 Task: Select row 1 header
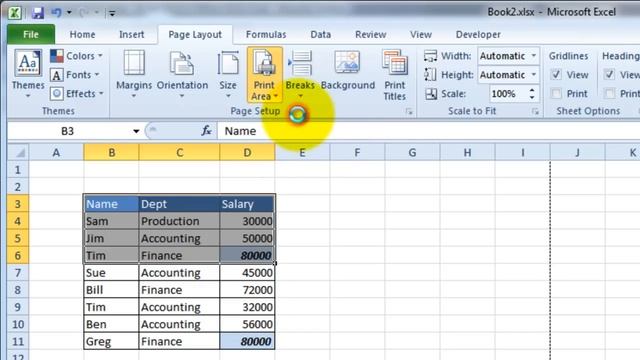point(18,170)
